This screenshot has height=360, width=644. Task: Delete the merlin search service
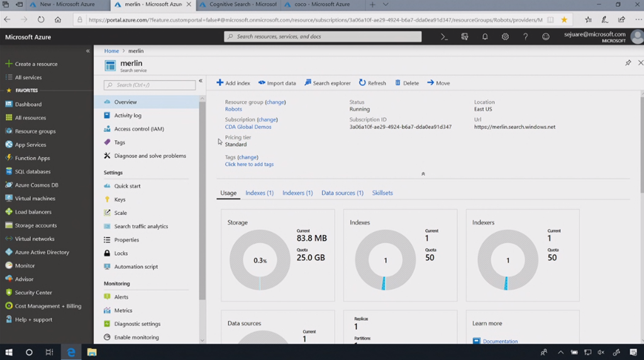[x=407, y=83]
